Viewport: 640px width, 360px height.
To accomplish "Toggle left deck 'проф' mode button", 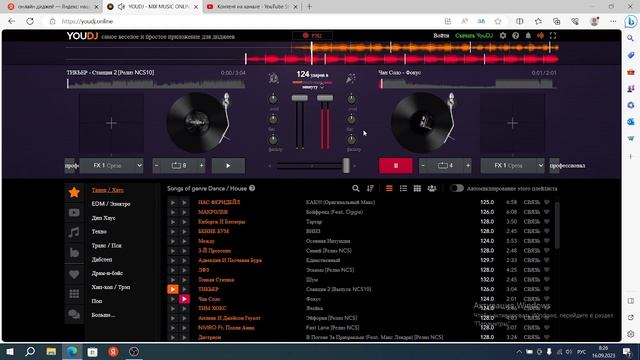I will coord(71,166).
